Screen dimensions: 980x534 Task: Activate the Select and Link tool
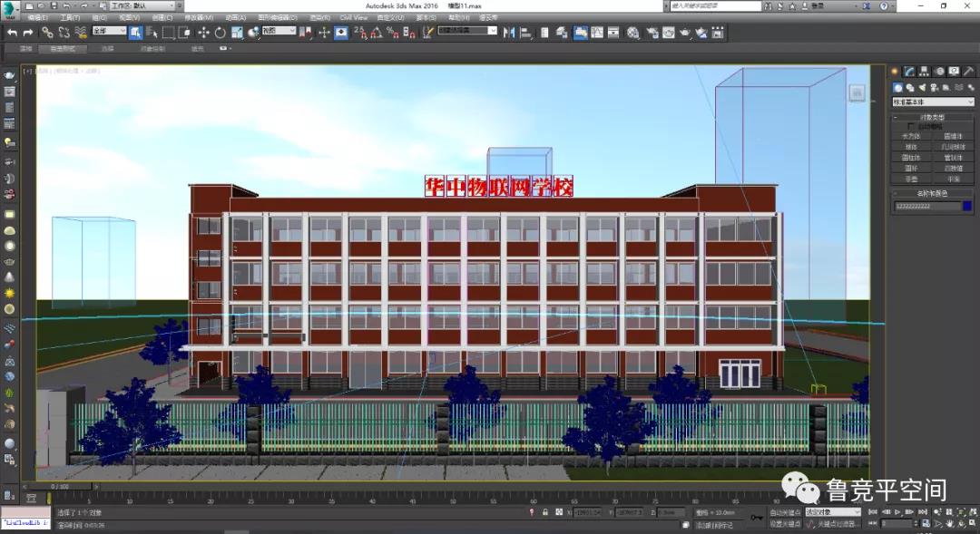(x=46, y=33)
